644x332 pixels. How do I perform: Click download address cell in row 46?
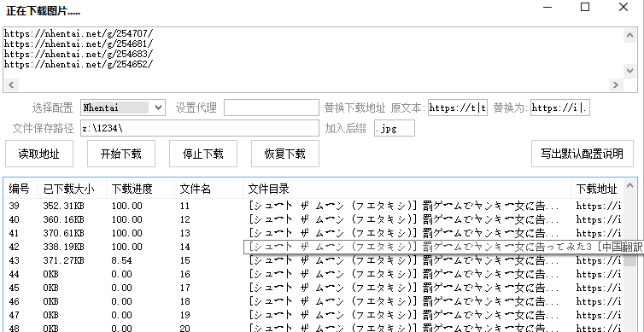[x=599, y=301]
